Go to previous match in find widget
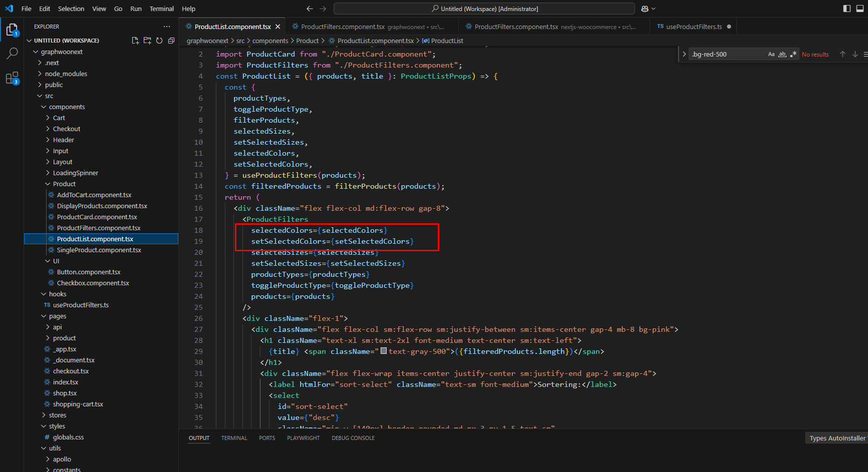The width and height of the screenshot is (868, 472). tap(842, 54)
